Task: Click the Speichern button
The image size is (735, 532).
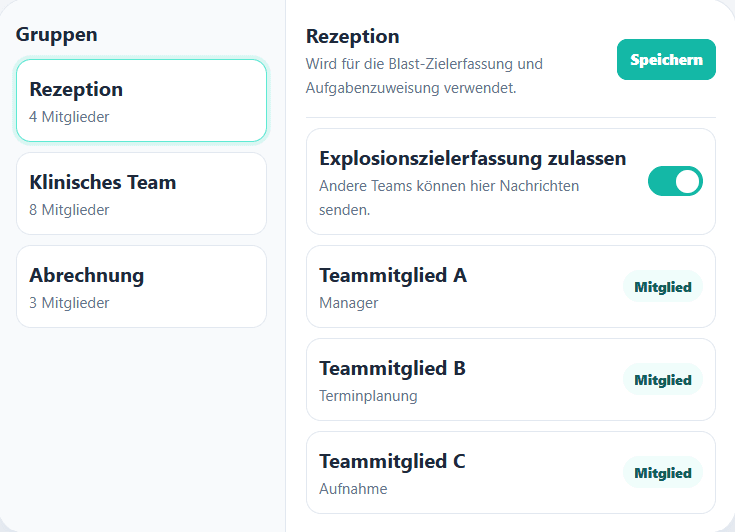Action: tap(666, 60)
